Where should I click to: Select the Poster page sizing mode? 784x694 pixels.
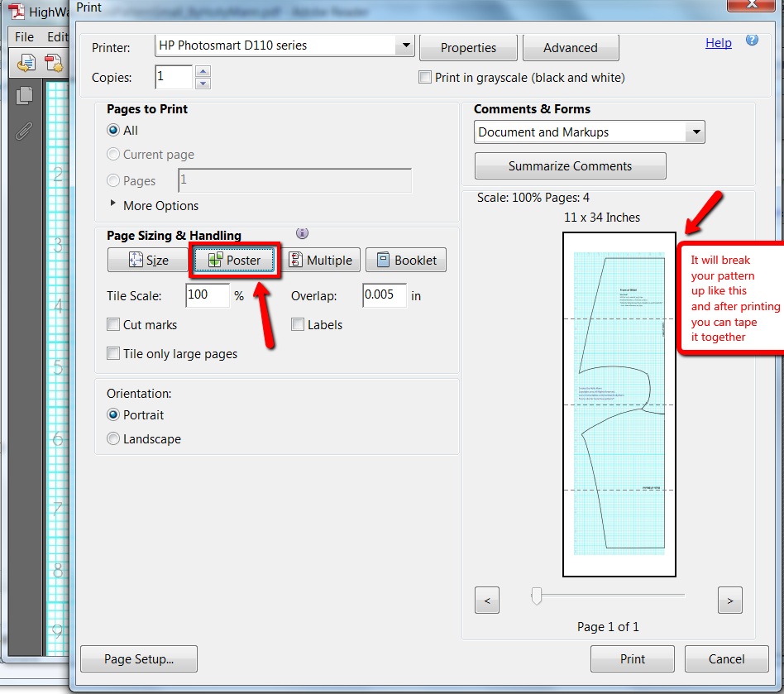234,260
